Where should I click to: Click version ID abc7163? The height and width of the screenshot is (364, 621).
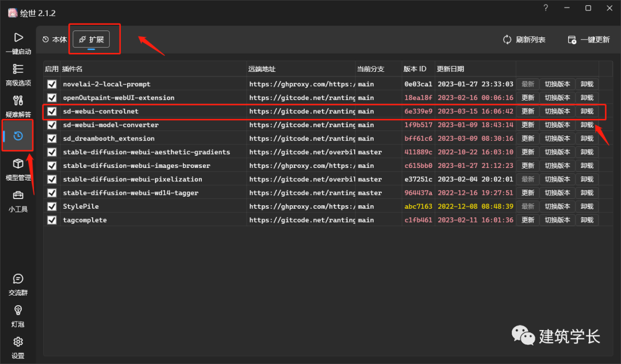coord(418,206)
